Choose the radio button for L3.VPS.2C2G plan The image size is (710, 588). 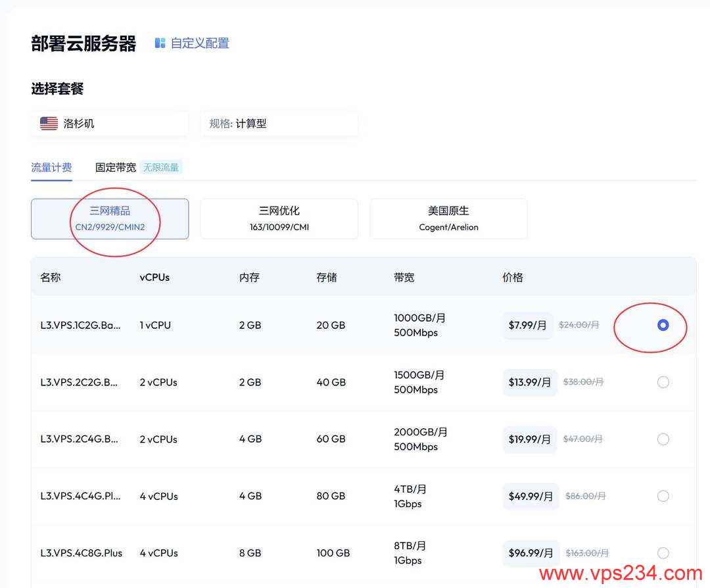click(663, 382)
